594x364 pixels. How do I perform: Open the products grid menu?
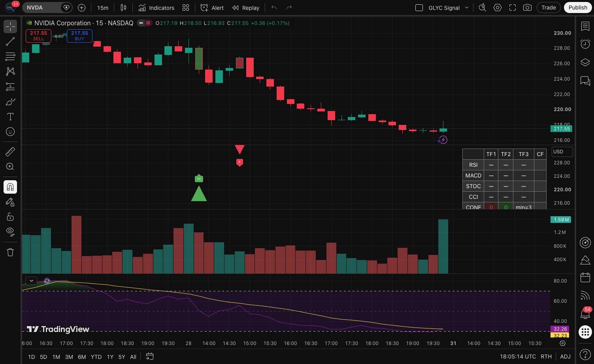click(x=585, y=332)
